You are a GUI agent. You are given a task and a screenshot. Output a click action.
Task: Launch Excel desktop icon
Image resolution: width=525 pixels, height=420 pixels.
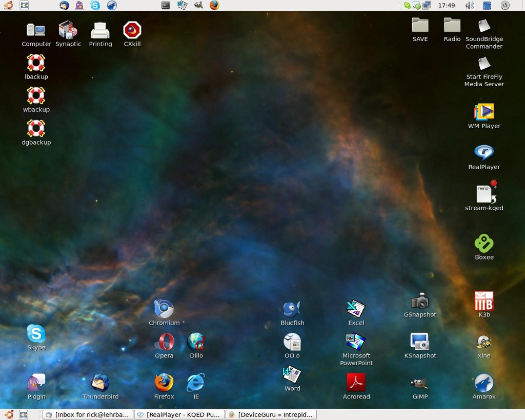(x=356, y=309)
